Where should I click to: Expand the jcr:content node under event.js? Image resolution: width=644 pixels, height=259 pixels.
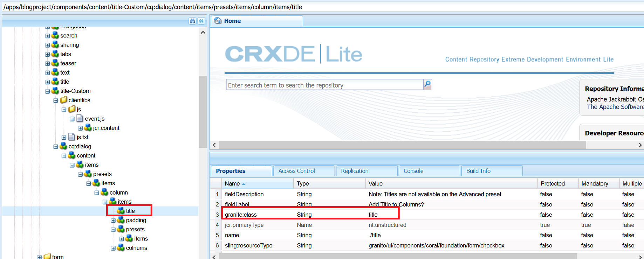click(x=80, y=128)
